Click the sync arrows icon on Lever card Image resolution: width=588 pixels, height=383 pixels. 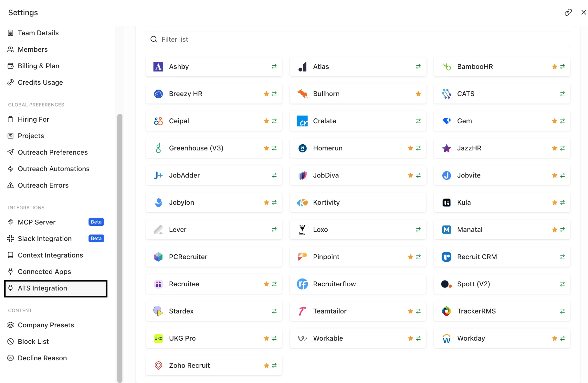[274, 230]
